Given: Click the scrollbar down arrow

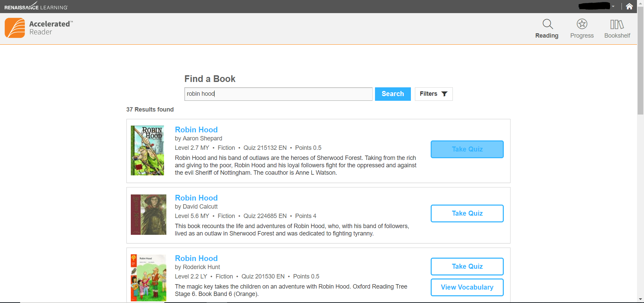Looking at the screenshot, I should coord(640,299).
